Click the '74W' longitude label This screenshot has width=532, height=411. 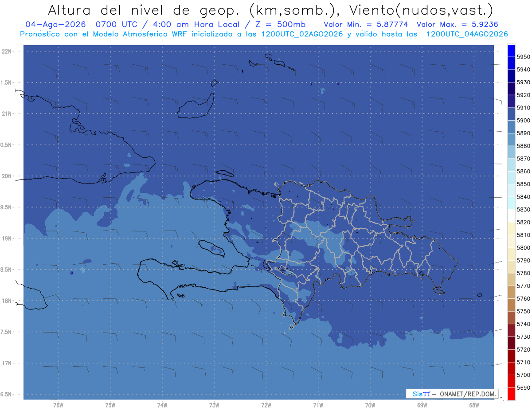point(162,405)
